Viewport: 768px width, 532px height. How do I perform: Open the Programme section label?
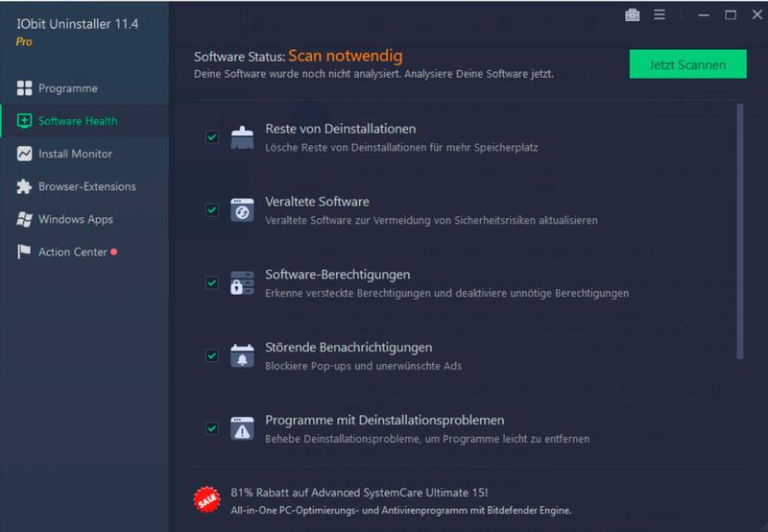click(68, 88)
